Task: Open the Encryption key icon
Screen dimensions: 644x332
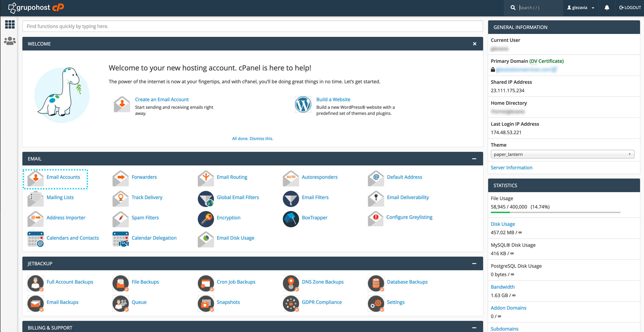Action: point(206,219)
